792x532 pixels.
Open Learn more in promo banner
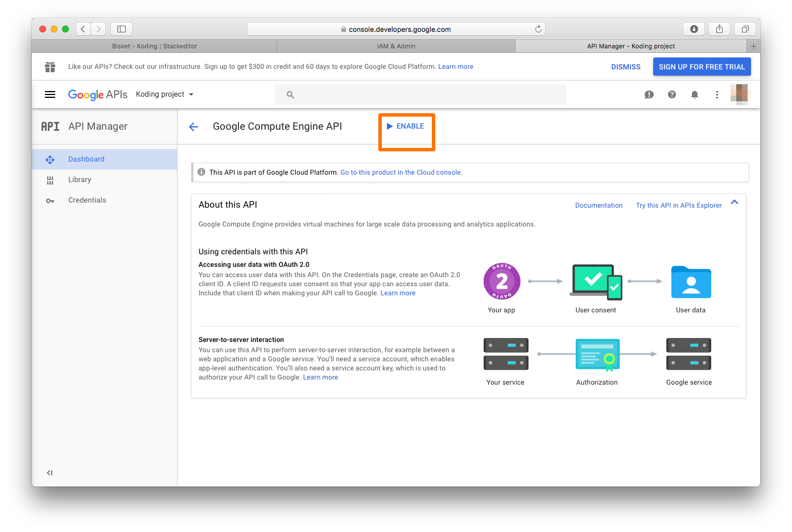(x=456, y=67)
